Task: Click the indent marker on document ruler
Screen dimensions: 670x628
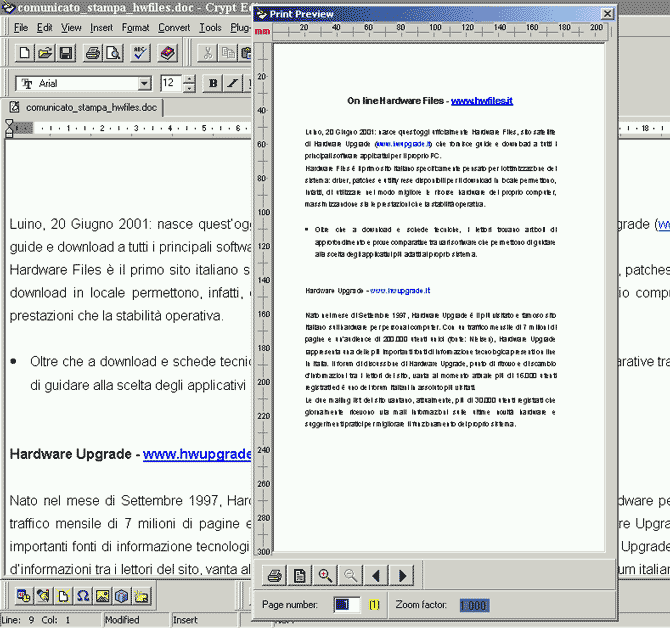Action: click(x=9, y=128)
